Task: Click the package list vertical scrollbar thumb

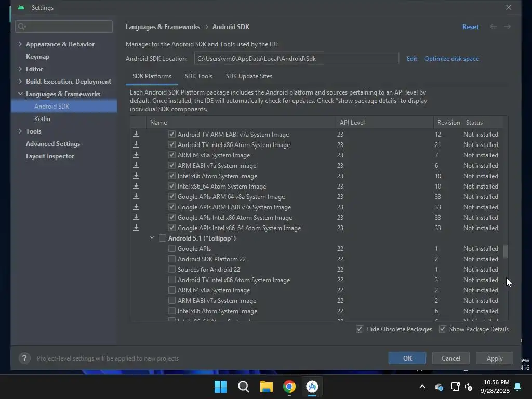Action: point(506,251)
